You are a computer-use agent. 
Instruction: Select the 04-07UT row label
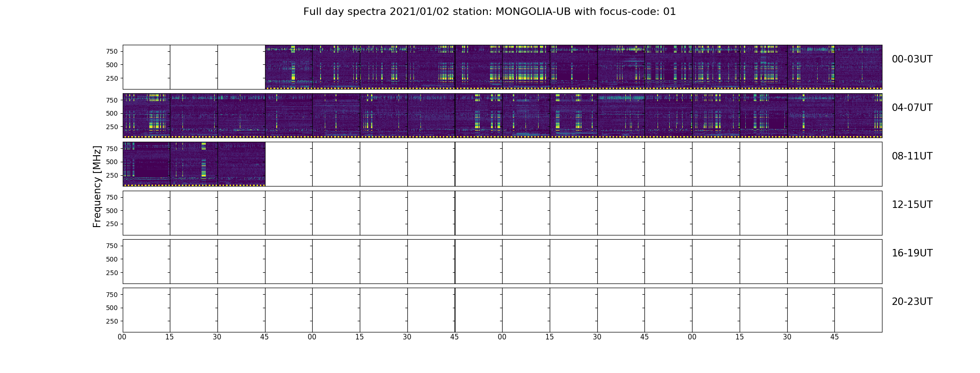point(912,108)
